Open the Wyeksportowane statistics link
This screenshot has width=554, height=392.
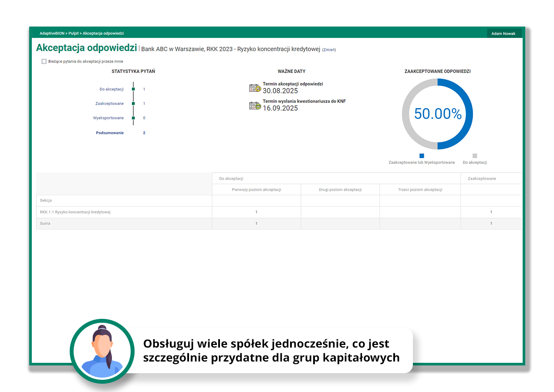point(108,118)
